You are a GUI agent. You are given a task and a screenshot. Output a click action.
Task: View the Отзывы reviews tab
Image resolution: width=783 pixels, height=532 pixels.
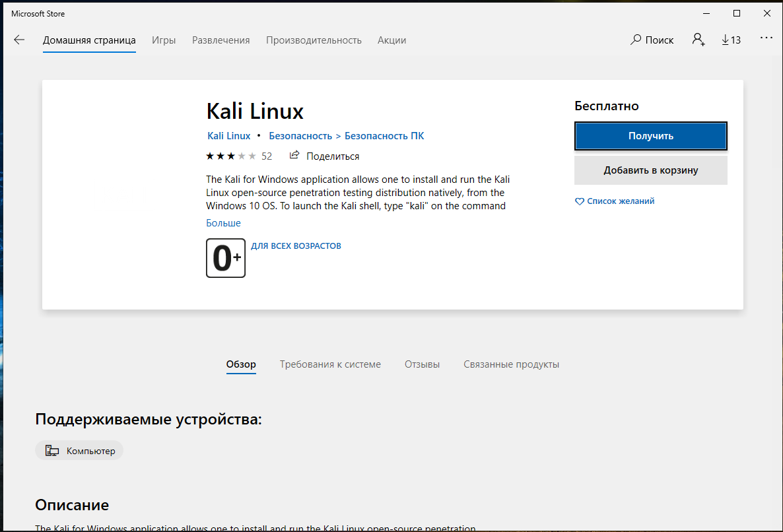point(422,364)
